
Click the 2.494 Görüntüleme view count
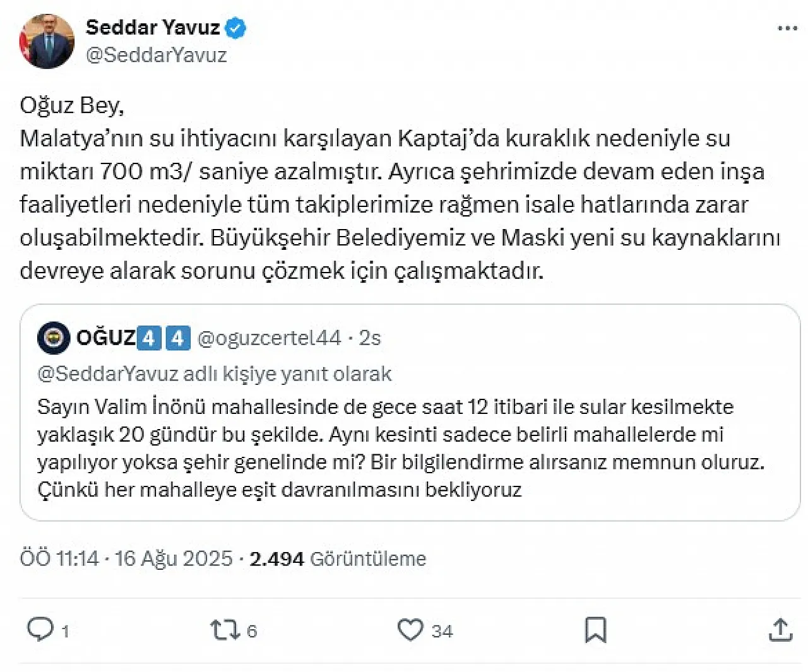point(338,558)
